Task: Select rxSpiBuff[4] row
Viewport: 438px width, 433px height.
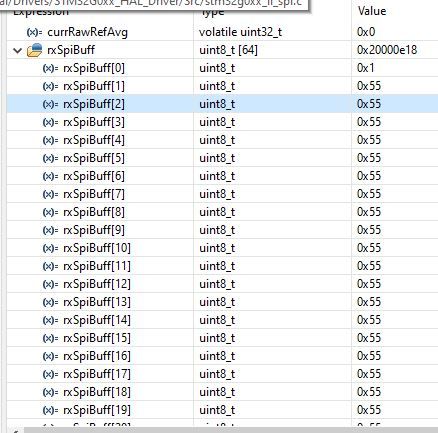Action: (222, 140)
